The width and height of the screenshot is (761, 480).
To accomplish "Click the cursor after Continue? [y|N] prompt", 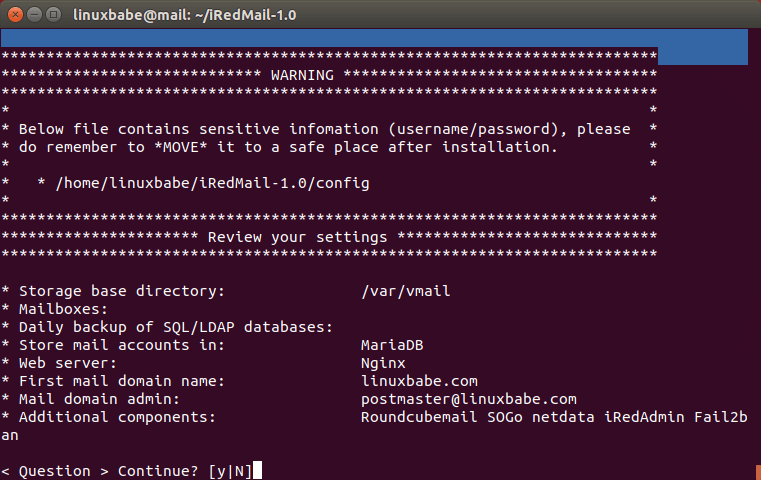I will pyautogui.click(x=258, y=471).
